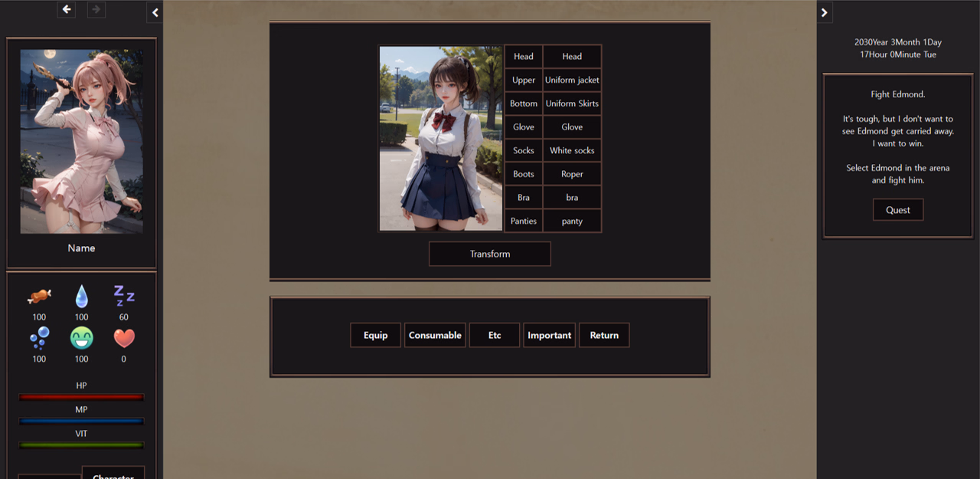Click the Fight Edmond. quest title
The height and width of the screenshot is (479, 980).
[x=898, y=94]
